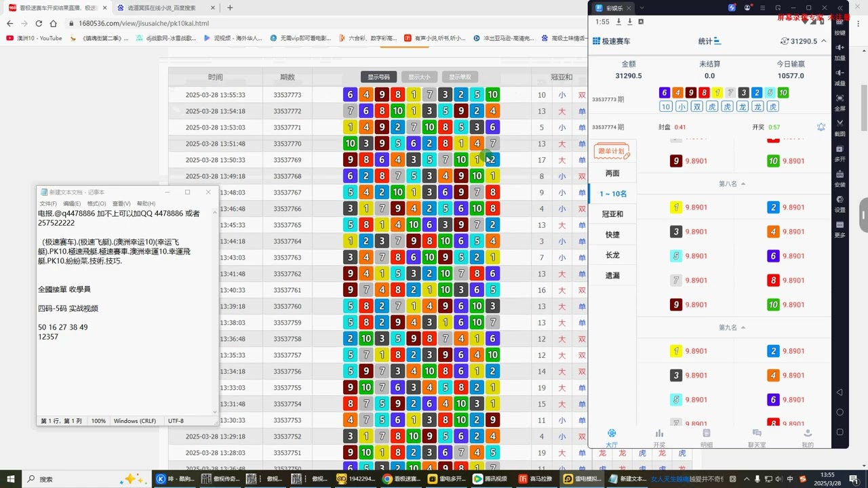Switch to the 诡道冥狐在线小说 百度搜索 browser tab
Screen dimensions: 868x488
[x=165, y=7]
